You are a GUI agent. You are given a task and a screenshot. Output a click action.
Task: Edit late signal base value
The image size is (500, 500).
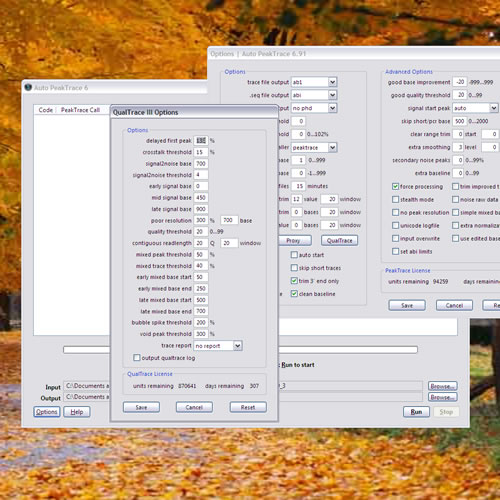tap(201, 209)
